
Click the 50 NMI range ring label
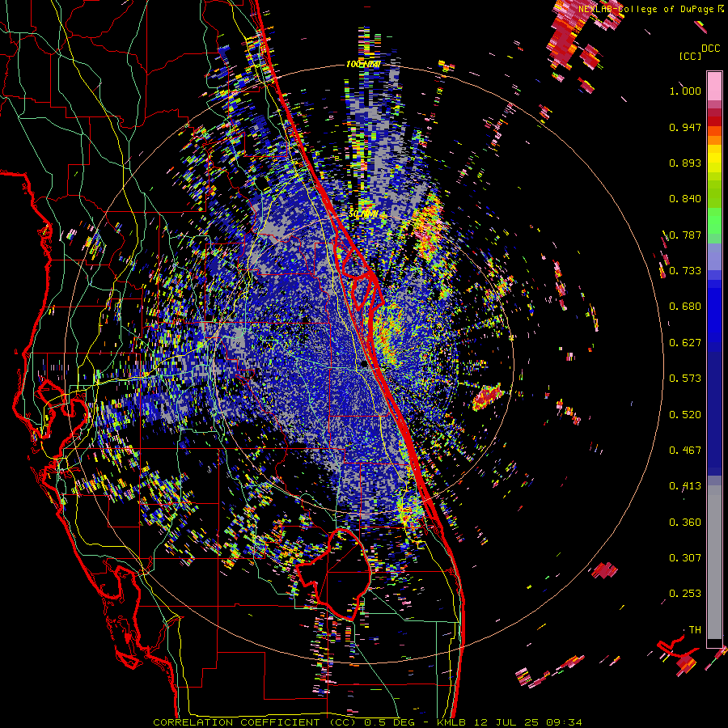pos(363,214)
